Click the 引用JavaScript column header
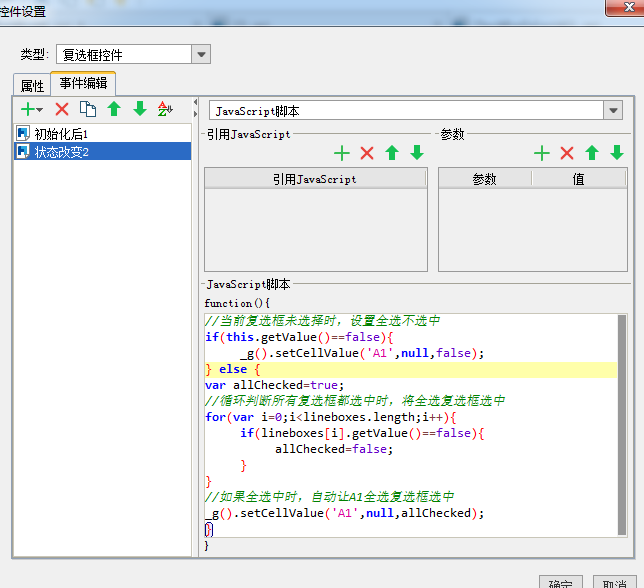The image size is (644, 588). coord(315,179)
